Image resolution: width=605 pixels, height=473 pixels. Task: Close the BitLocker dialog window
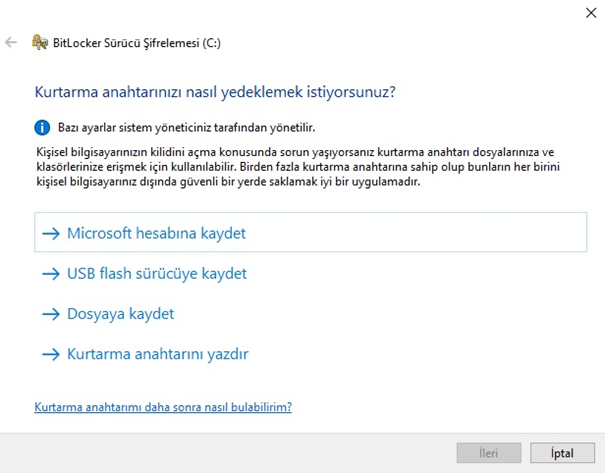click(x=591, y=13)
